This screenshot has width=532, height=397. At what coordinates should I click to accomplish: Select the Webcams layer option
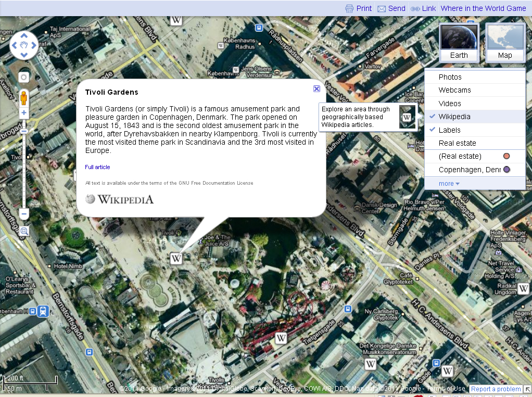(454, 90)
